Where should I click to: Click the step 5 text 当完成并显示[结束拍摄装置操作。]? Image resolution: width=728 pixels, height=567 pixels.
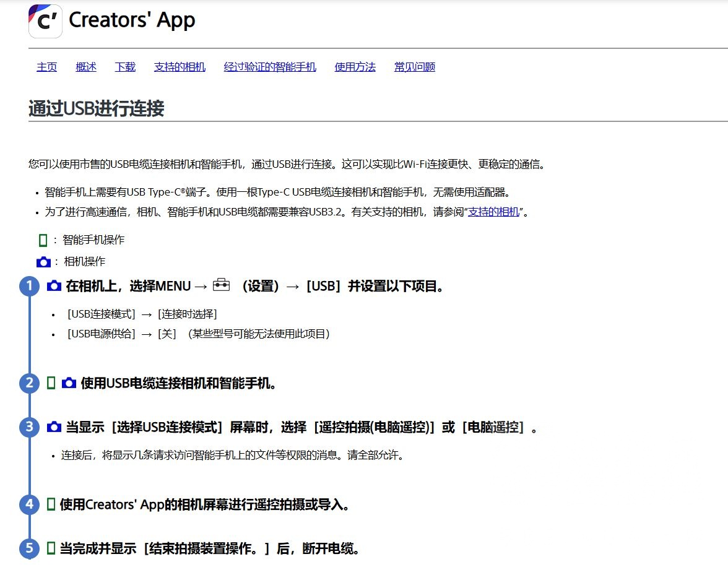[x=210, y=548]
